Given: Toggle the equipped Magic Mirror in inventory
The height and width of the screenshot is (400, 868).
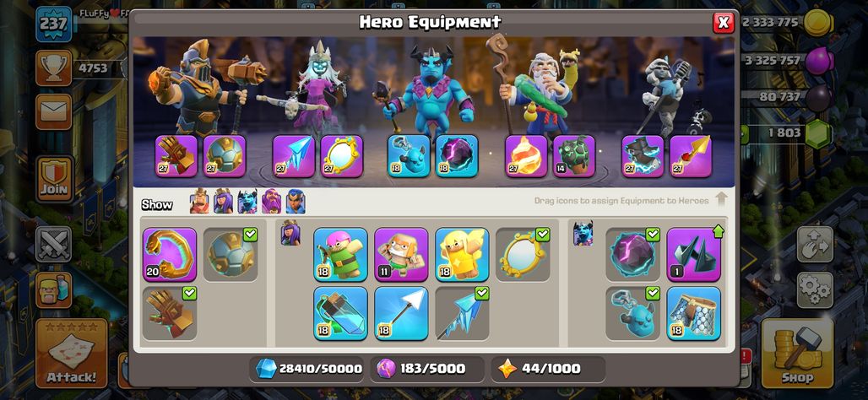Looking at the screenshot, I should tap(523, 255).
